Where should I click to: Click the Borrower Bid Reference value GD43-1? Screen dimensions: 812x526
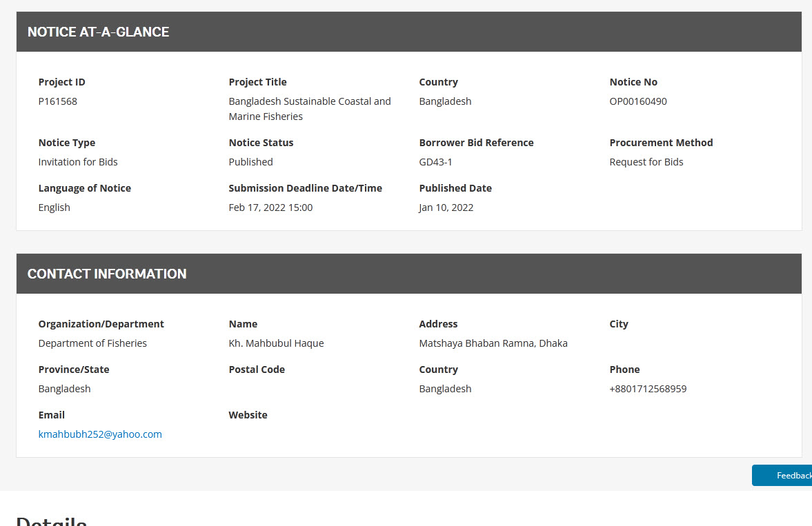pos(435,162)
